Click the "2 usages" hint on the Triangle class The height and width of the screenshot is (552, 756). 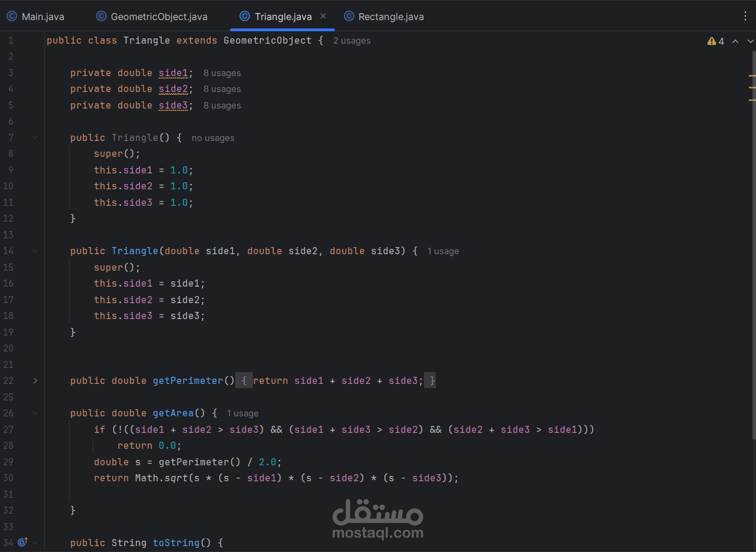[x=352, y=41]
